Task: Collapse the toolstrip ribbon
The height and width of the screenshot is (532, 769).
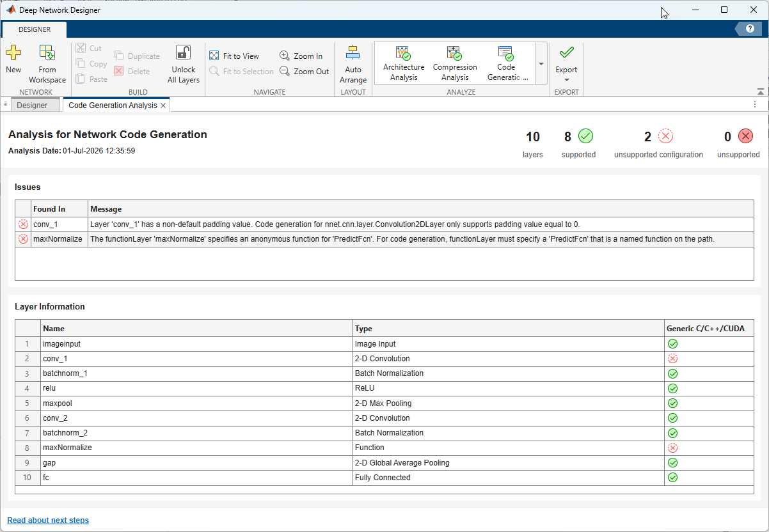Action: pos(760,92)
